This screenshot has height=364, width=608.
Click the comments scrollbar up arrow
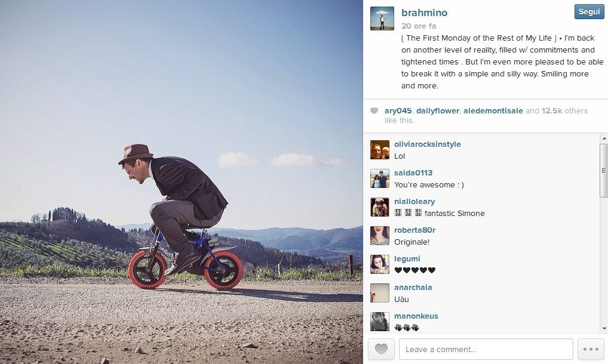point(604,138)
